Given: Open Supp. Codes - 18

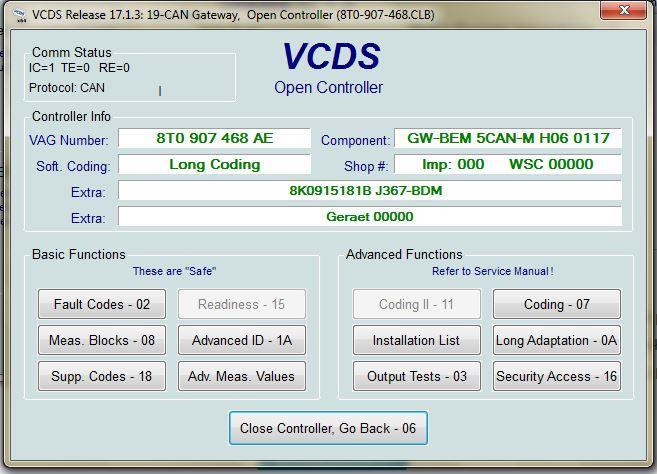Looking at the screenshot, I should point(102,376).
